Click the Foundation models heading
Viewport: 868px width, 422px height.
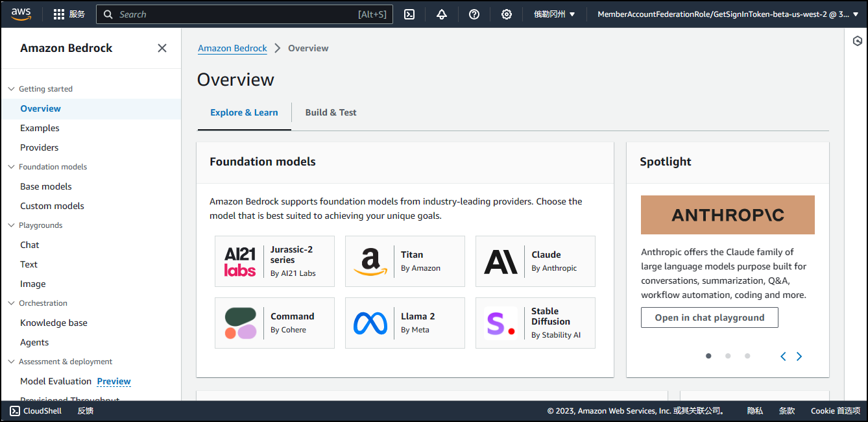(x=263, y=162)
